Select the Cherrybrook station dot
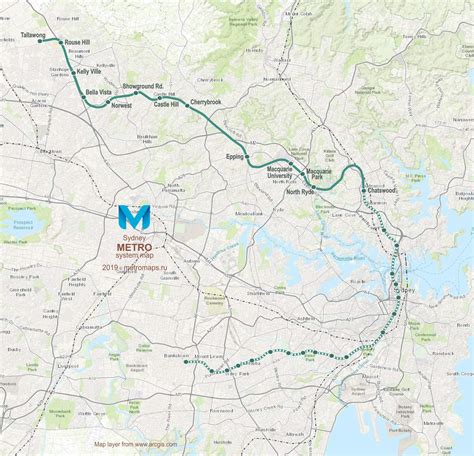Screen dimensions: 474x456 tap(187, 106)
